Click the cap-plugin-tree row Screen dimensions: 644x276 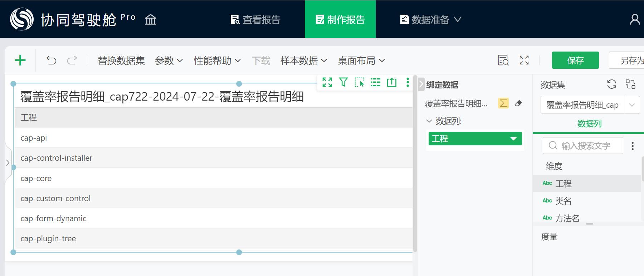[x=214, y=238]
